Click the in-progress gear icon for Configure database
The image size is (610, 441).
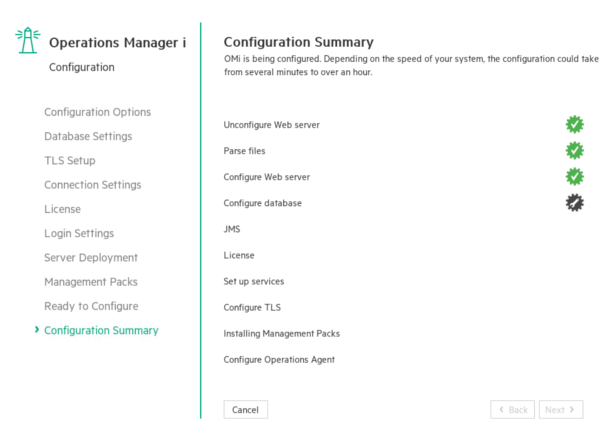point(574,203)
